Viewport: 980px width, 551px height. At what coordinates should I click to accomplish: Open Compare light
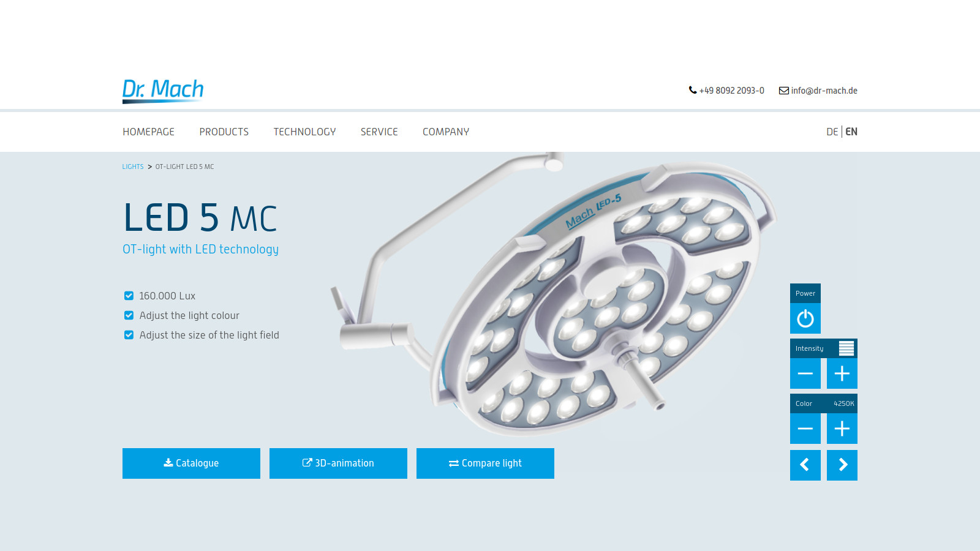pos(485,463)
